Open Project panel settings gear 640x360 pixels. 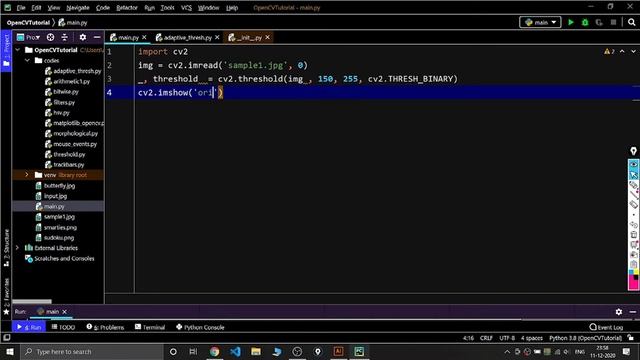[82, 38]
